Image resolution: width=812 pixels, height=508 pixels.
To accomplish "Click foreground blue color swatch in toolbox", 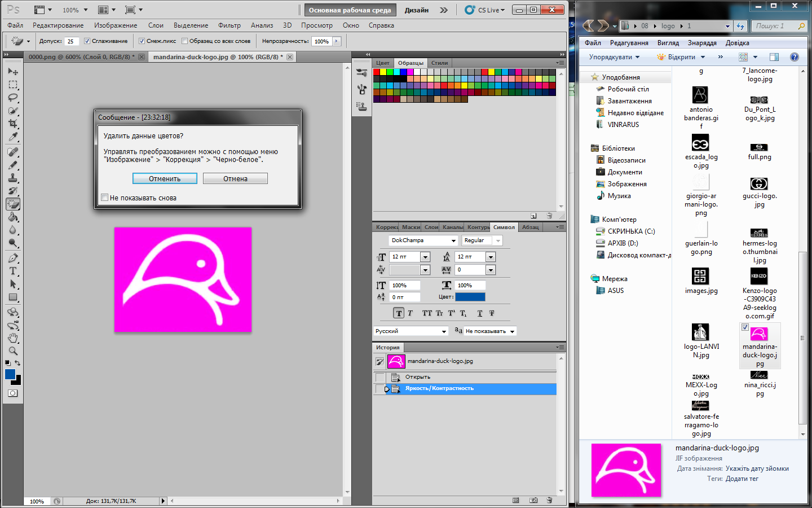I will point(10,374).
